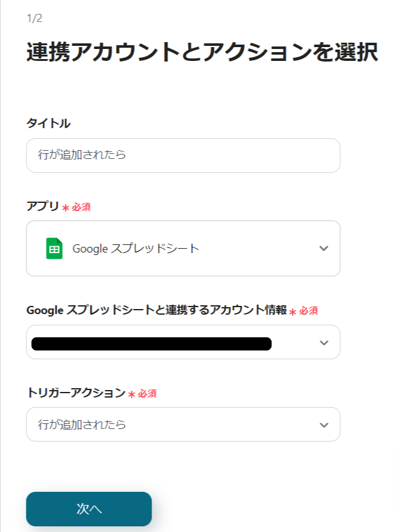398x532 pixels.
Task: Click the Google スプレッドシートと連携するアカウント情報 label
Action: pos(156,310)
